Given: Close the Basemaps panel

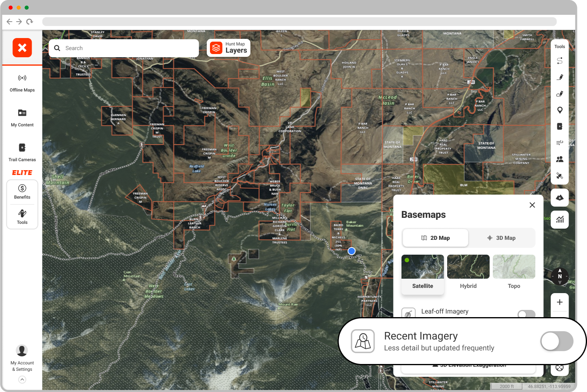Looking at the screenshot, I should tap(532, 205).
